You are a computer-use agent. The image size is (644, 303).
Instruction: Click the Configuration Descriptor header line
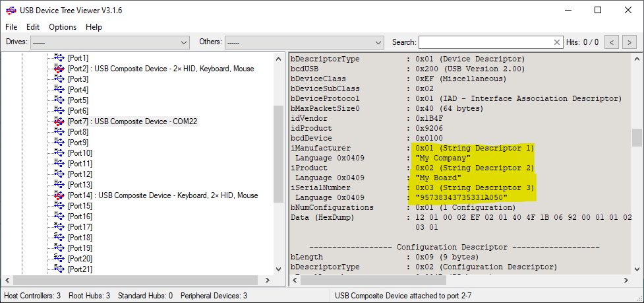[454, 247]
